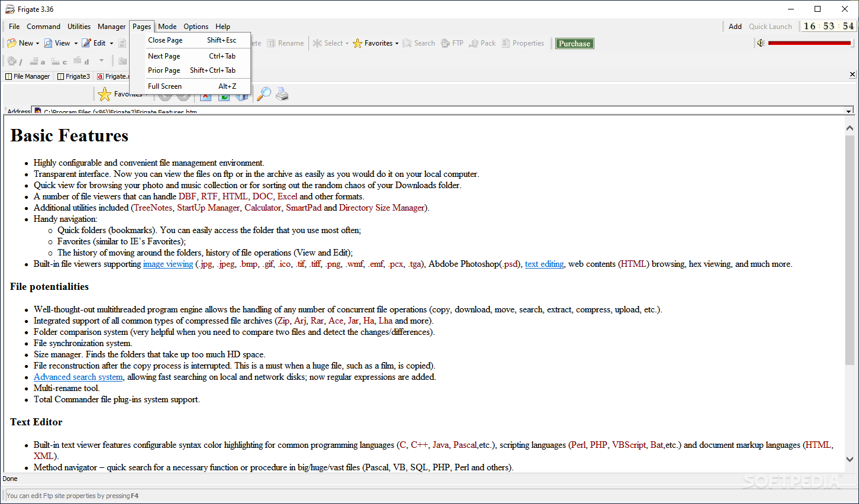Image resolution: width=859 pixels, height=504 pixels.
Task: Open the File menu
Action: point(14,27)
